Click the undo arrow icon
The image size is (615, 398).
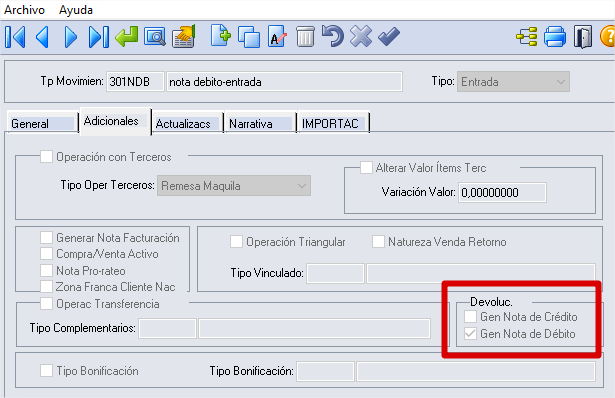coord(333,36)
